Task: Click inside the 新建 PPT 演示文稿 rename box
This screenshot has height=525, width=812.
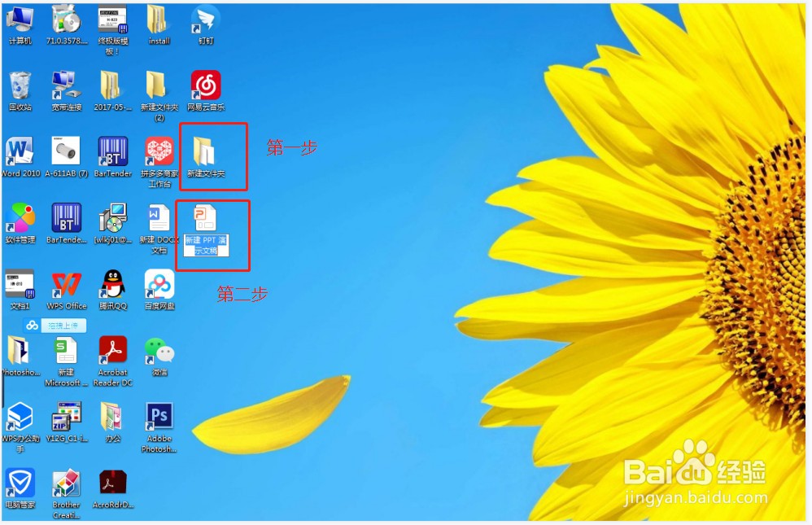Action: 206,246
